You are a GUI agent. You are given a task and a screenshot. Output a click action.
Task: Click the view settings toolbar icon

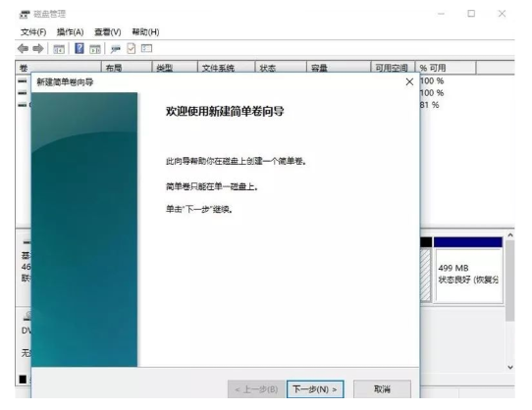click(146, 48)
